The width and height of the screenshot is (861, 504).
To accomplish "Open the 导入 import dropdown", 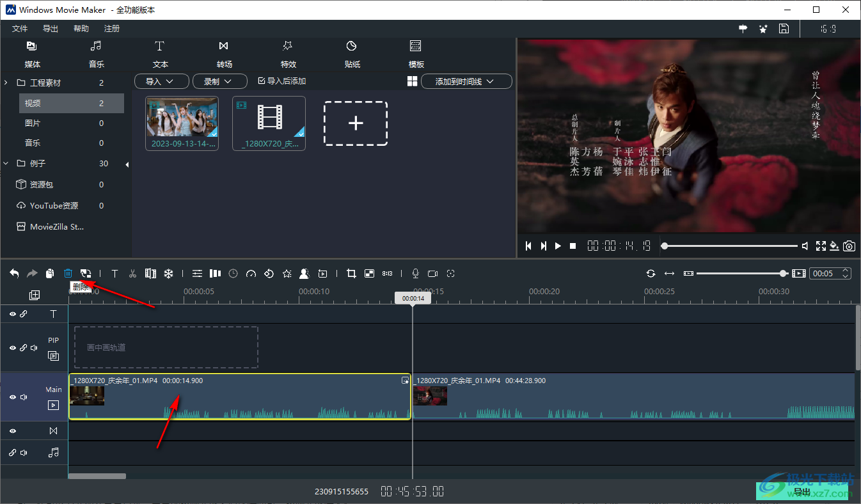I will tap(161, 81).
